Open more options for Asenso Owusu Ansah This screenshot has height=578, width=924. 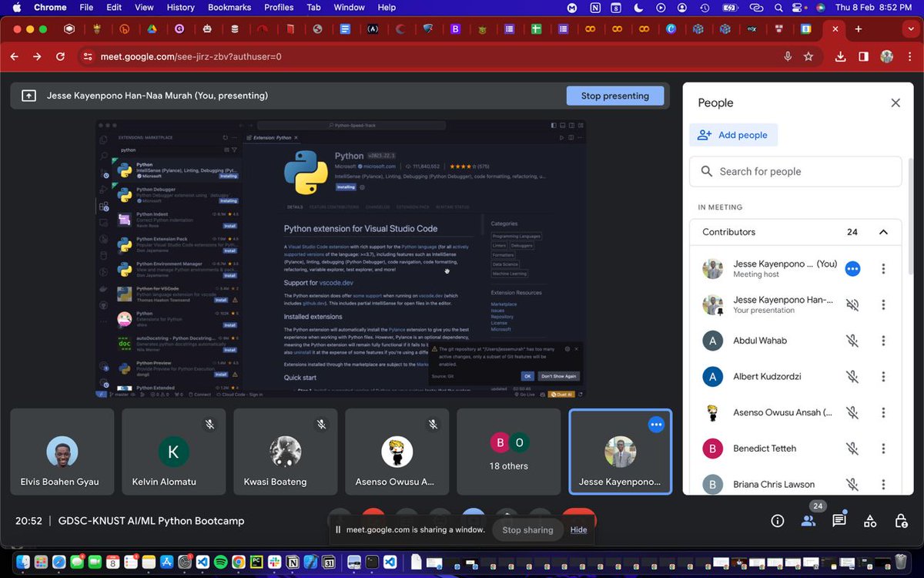[883, 412]
